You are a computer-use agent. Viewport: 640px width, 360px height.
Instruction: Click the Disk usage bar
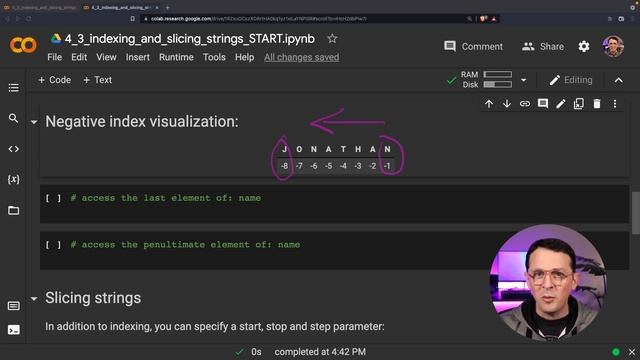coord(498,84)
